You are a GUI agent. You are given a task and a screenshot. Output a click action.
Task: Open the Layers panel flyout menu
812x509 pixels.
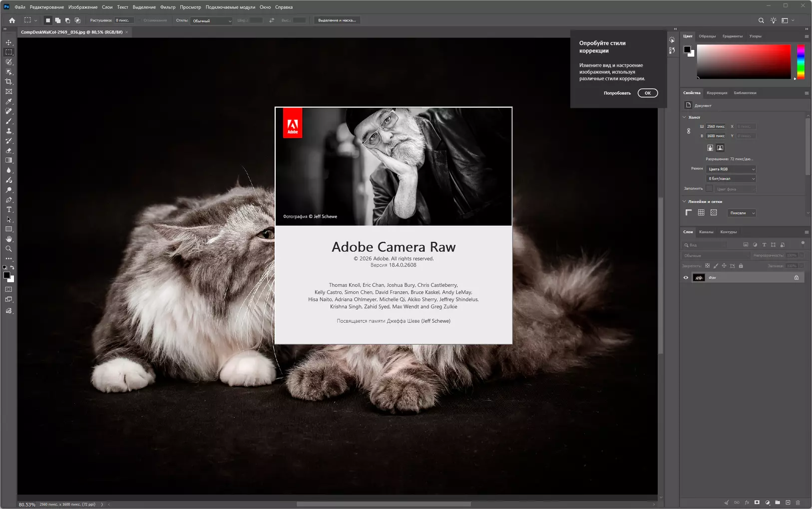[x=807, y=232]
